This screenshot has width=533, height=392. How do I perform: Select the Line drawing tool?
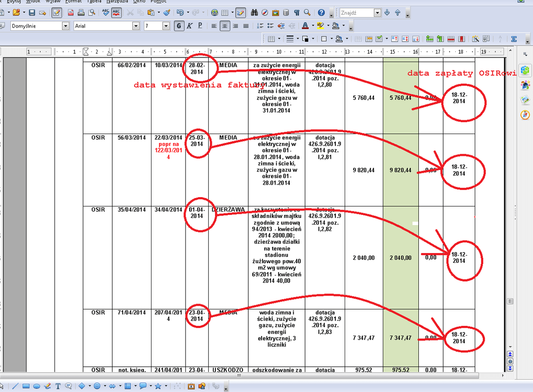point(15,386)
